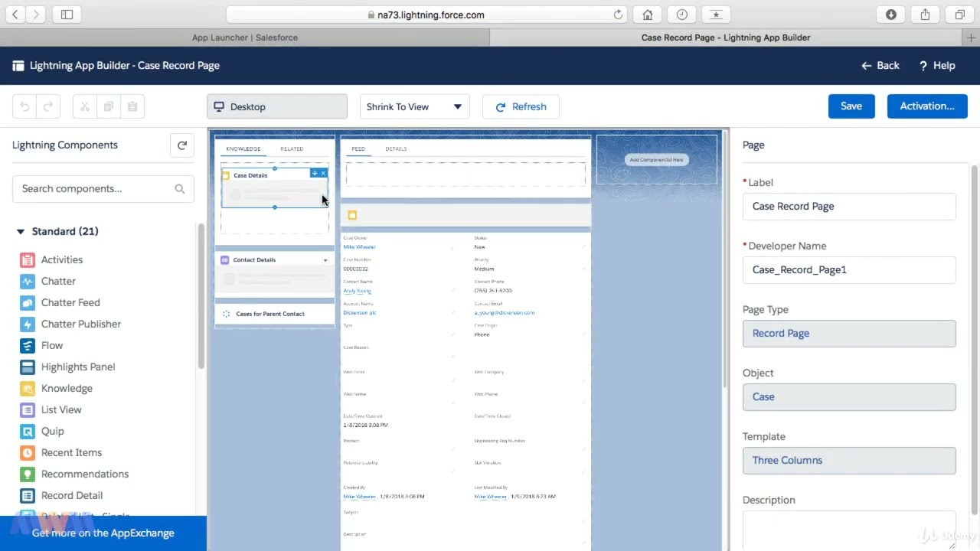The height and width of the screenshot is (551, 980).
Task: Open the Desktop form factor selector
Action: (x=277, y=107)
